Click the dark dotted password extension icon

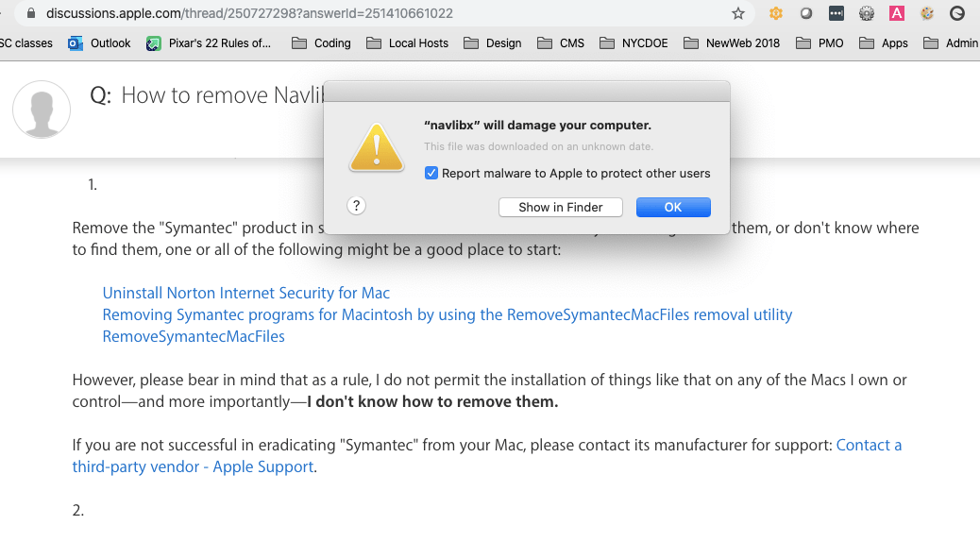pos(836,13)
